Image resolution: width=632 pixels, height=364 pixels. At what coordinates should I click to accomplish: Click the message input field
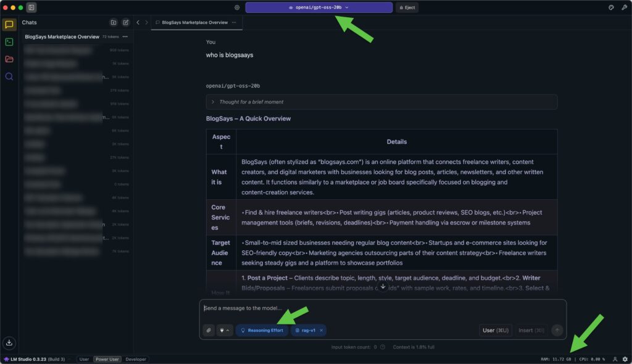[381, 308]
